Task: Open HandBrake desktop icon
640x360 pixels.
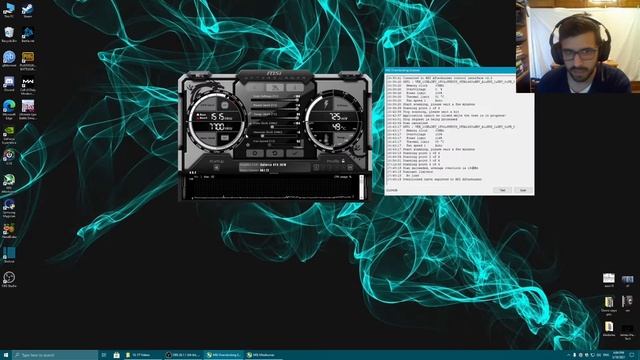Action: 9,231
